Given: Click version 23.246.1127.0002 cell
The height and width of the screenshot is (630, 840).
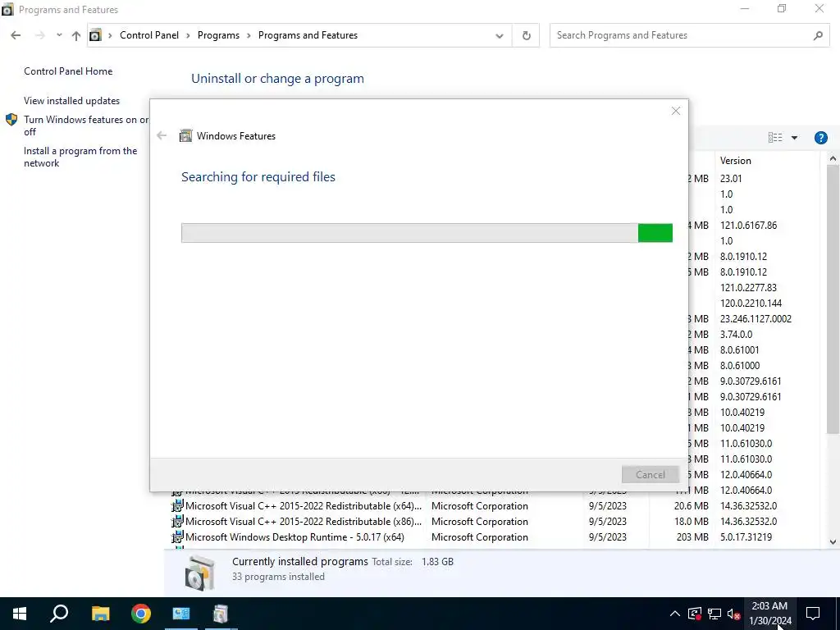Looking at the screenshot, I should [x=756, y=319].
